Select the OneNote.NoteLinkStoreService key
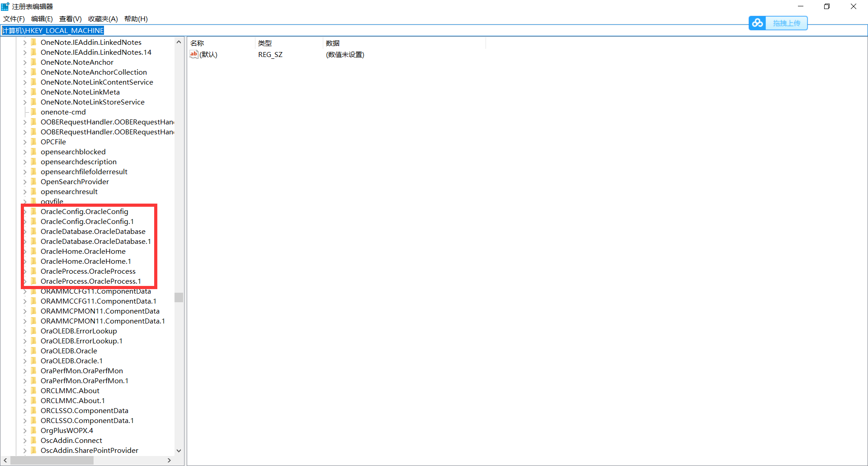Image resolution: width=868 pixels, height=466 pixels. (93, 102)
